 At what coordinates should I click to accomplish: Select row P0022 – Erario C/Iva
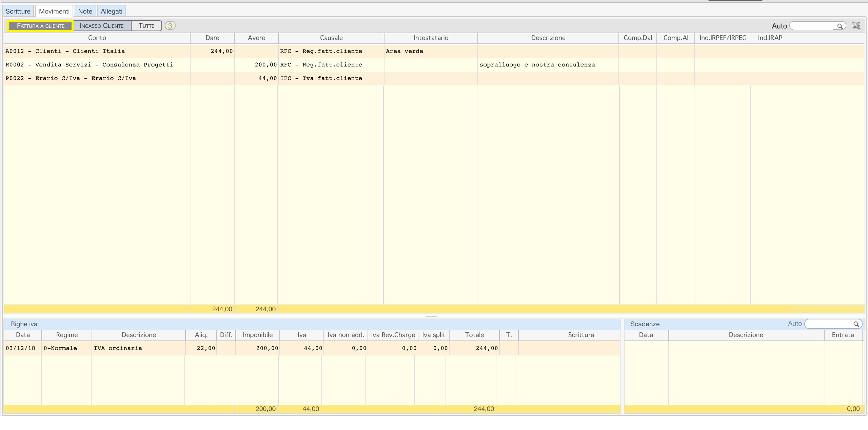click(x=434, y=78)
